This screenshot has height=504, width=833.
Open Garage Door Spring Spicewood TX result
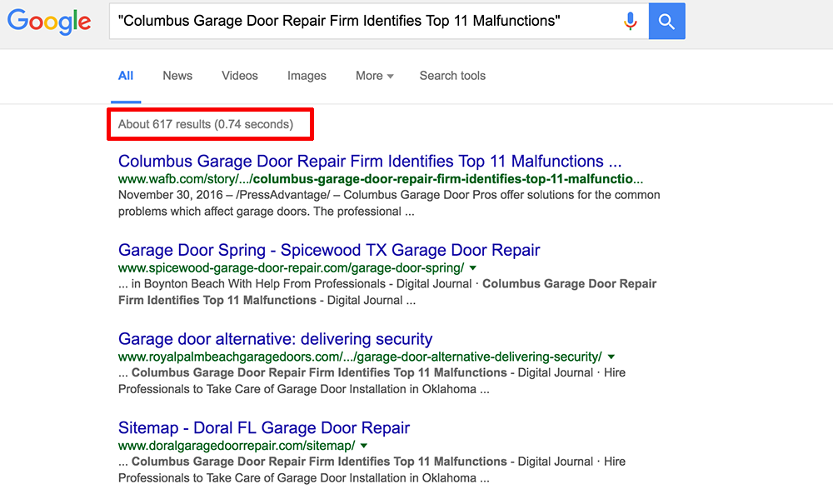point(329,250)
